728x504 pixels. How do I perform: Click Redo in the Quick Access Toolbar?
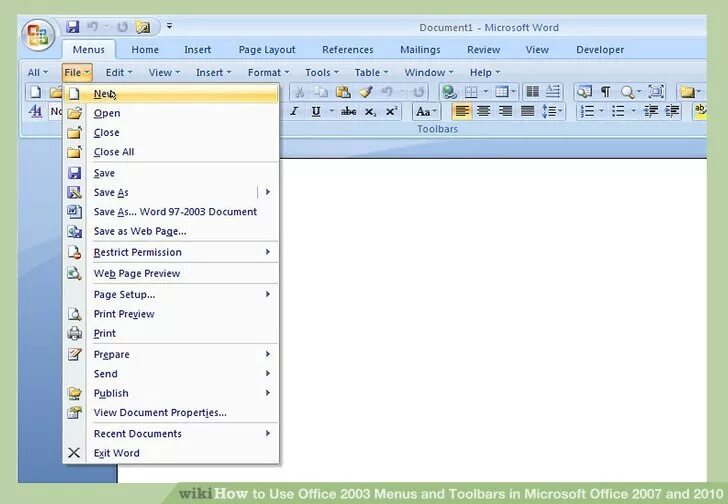point(122,27)
